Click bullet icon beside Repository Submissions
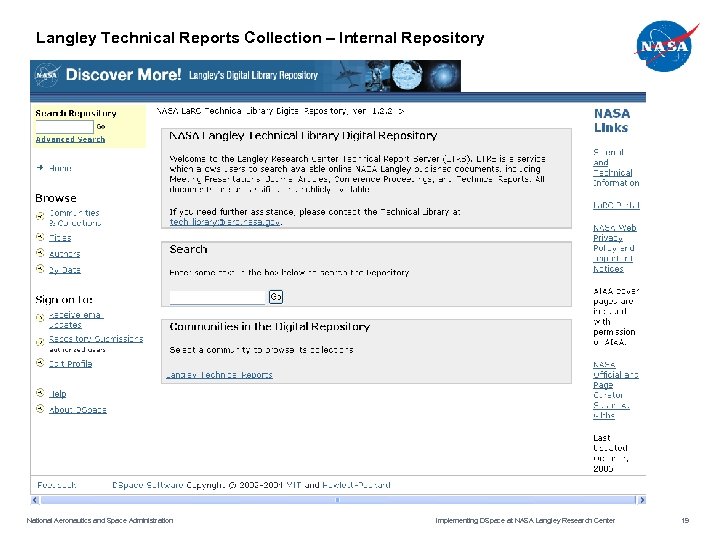Image resolution: width=720 pixels, height=540 pixels. tap(40, 341)
